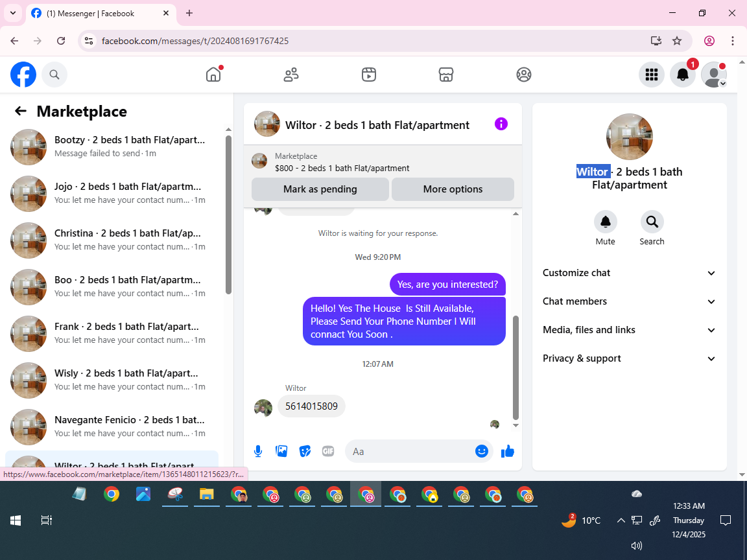Go to the Home feed icon
Image resolution: width=747 pixels, height=560 pixels.
[x=213, y=75]
